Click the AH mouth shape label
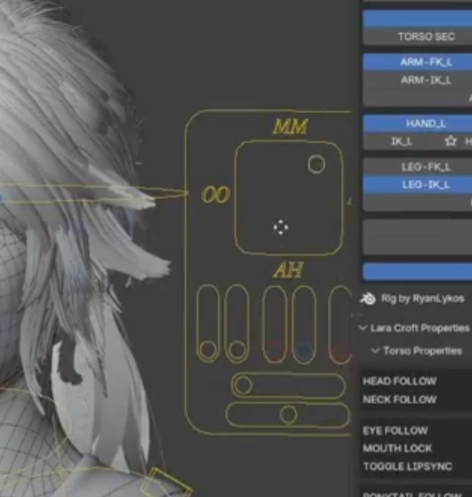 coord(288,270)
